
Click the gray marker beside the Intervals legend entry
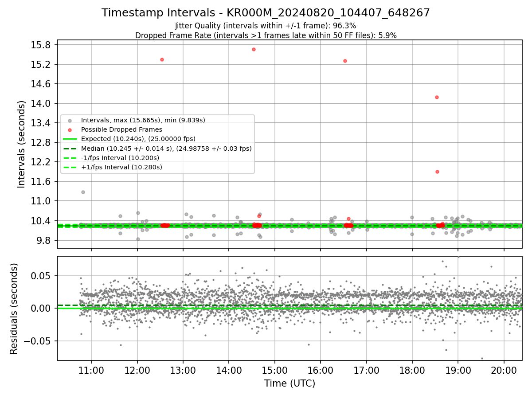(x=70, y=120)
